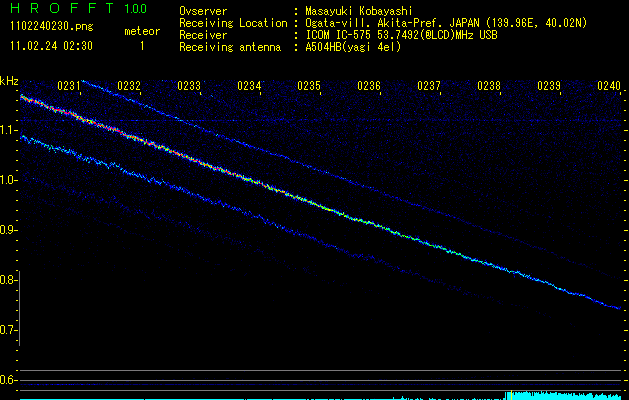Click the kHz axis unit label
This screenshot has width=629, height=400.
pyautogui.click(x=9, y=81)
